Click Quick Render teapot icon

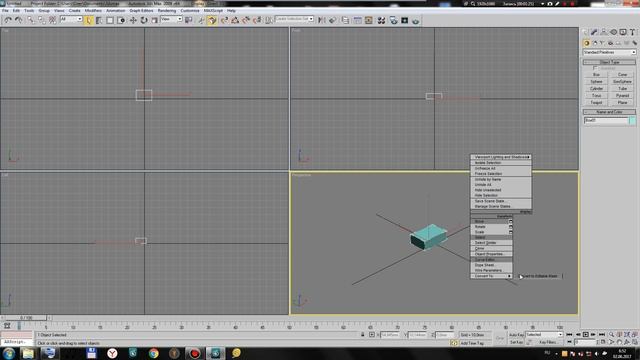click(416, 20)
